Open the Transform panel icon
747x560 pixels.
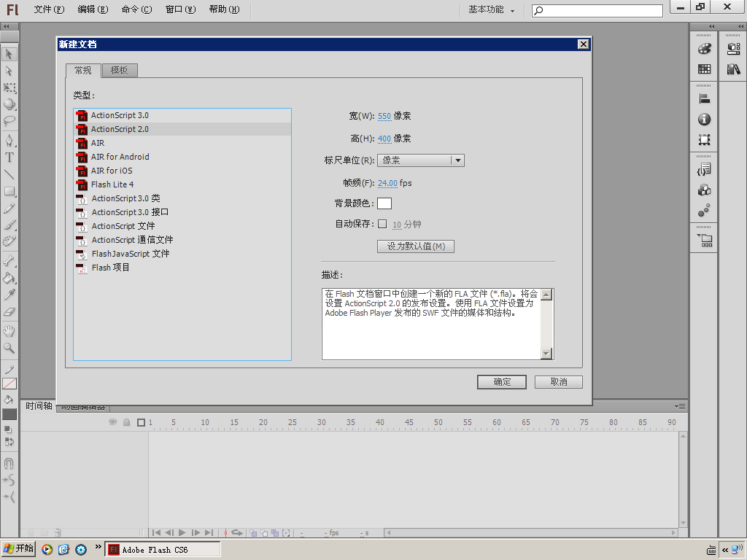704,140
